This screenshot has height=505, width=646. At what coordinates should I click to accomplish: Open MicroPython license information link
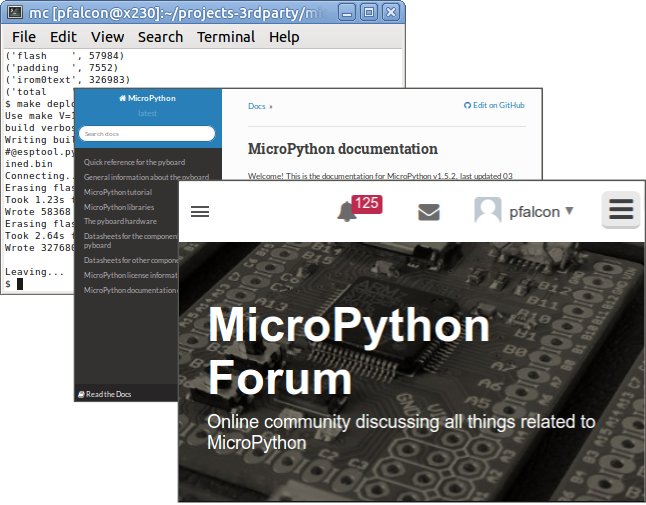(131, 275)
